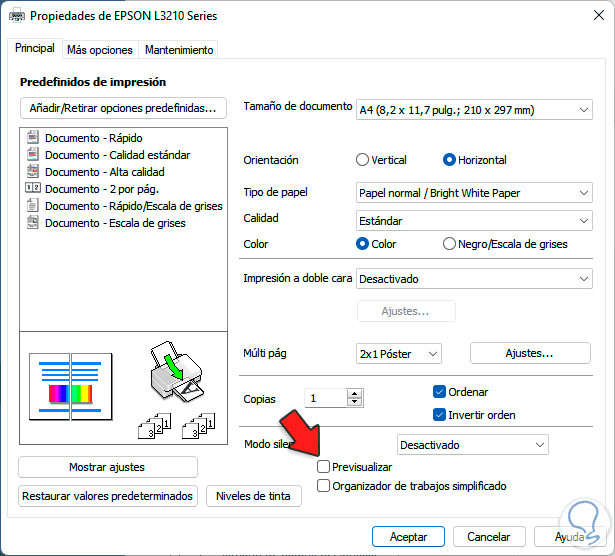Click the Mostrar ajustes button
This screenshot has height=556, width=615.
pos(107,467)
